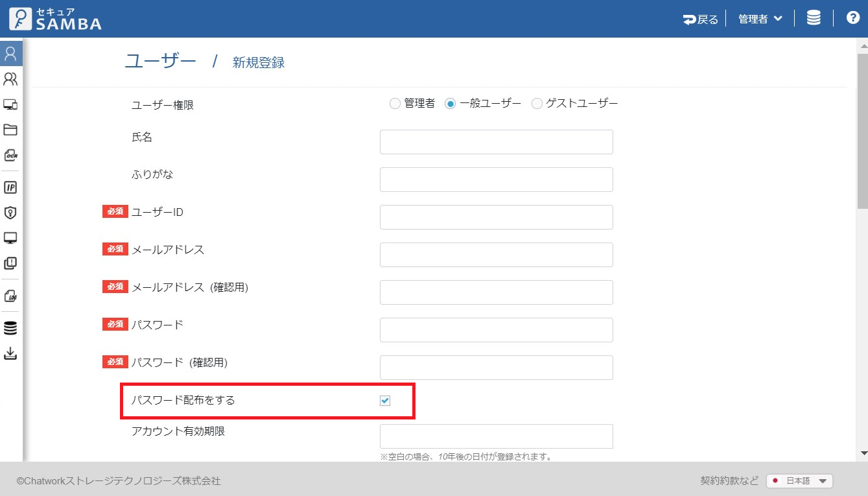The width and height of the screenshot is (868, 496).
Task: Open the Users section in sidebar
Action: tap(10, 53)
